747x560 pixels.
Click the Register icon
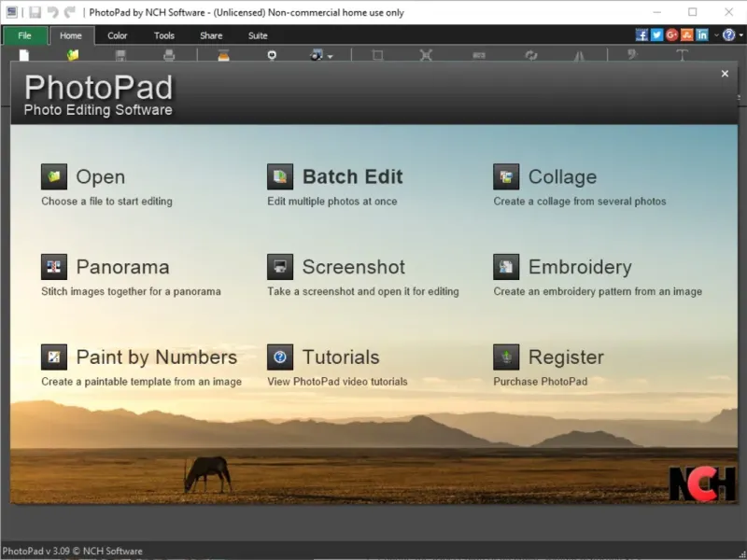[506, 357]
